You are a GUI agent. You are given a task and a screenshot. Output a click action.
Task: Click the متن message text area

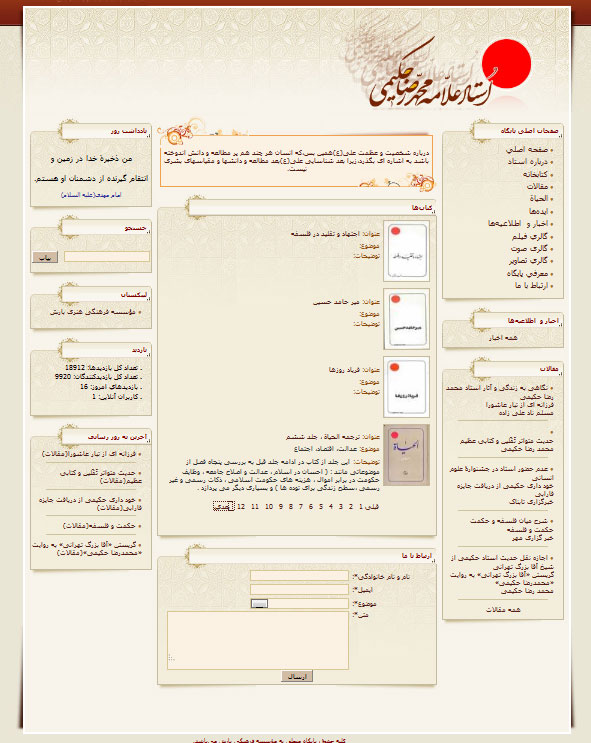click(x=258, y=640)
